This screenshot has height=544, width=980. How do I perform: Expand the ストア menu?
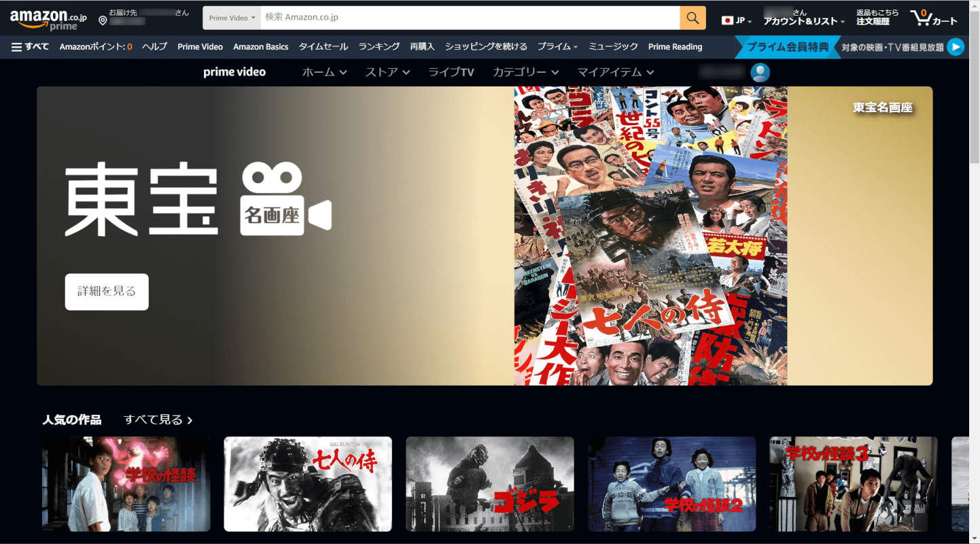tap(387, 72)
